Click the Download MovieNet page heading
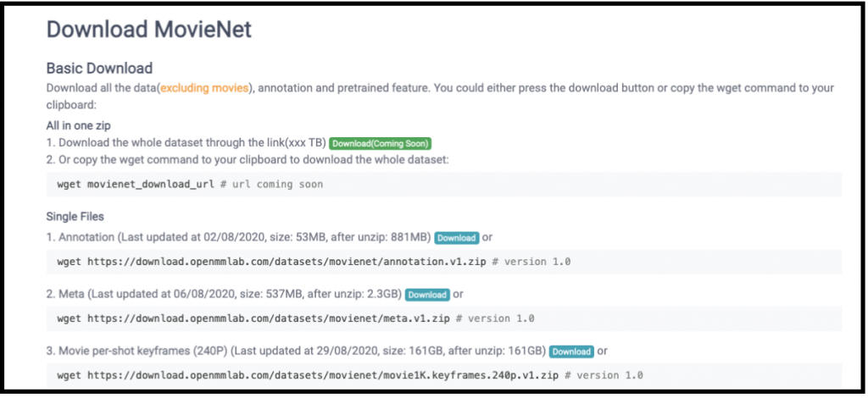The image size is (868, 398). pyautogui.click(x=149, y=30)
